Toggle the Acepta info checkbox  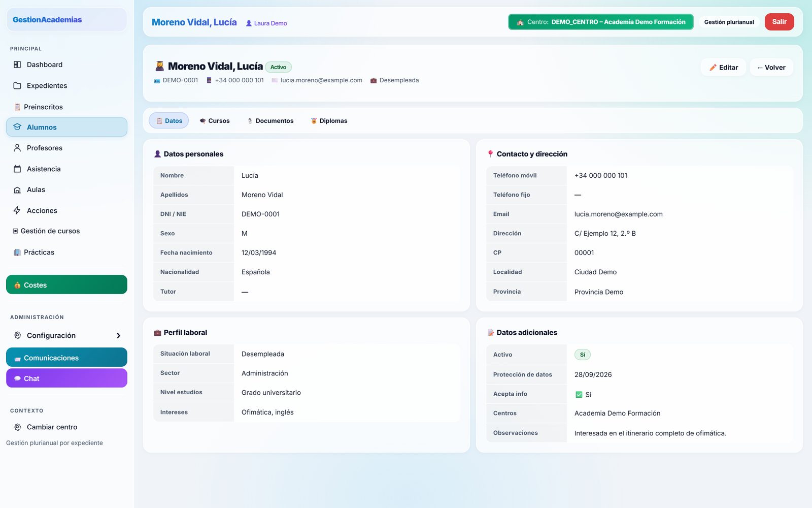(579, 394)
